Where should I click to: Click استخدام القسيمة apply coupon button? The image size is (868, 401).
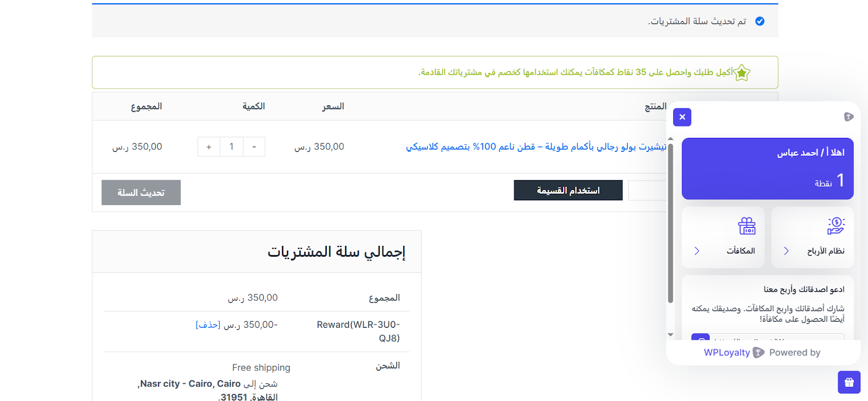pos(568,190)
